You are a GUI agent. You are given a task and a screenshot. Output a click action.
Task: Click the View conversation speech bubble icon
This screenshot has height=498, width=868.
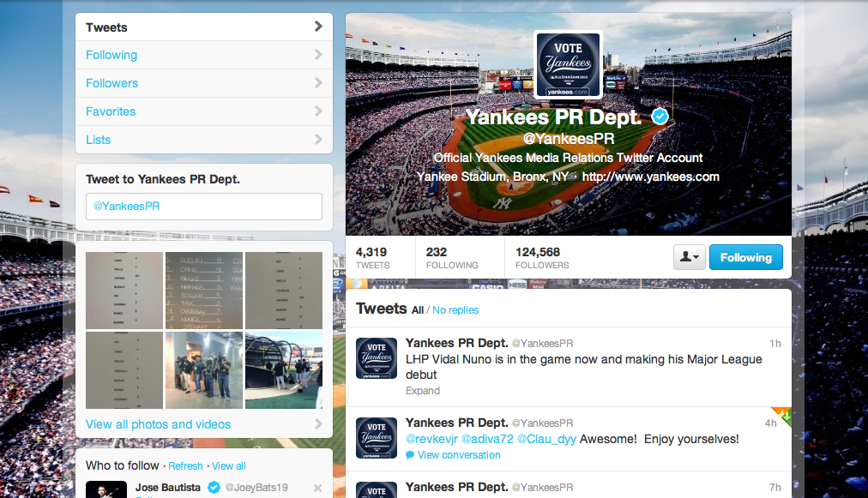[x=410, y=455]
